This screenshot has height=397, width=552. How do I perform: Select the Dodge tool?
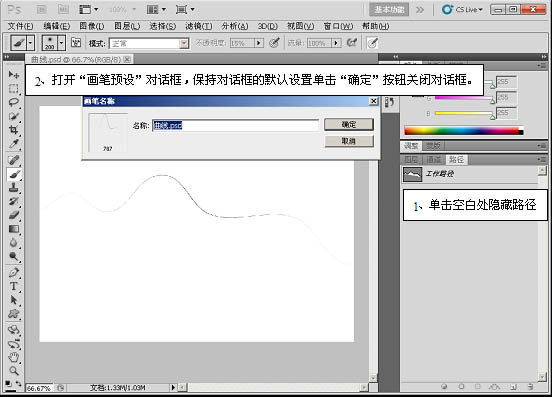point(14,256)
